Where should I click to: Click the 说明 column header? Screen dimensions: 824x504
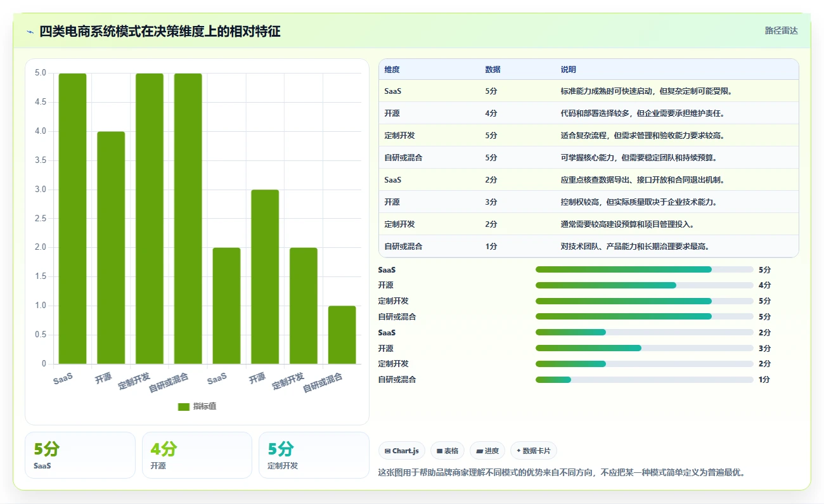pyautogui.click(x=568, y=70)
